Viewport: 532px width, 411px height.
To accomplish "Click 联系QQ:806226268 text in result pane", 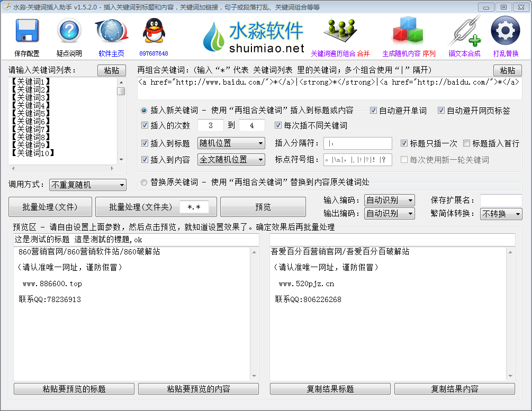I will pyautogui.click(x=308, y=299).
